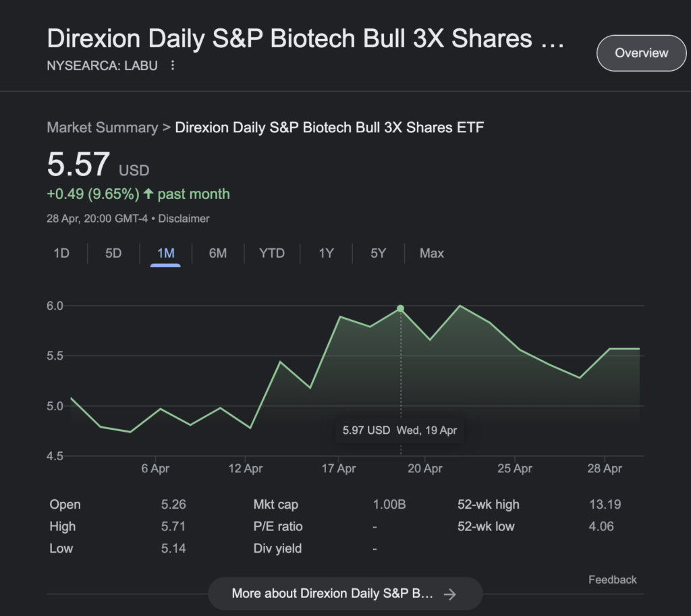Open the Disclaimer link

point(184,219)
